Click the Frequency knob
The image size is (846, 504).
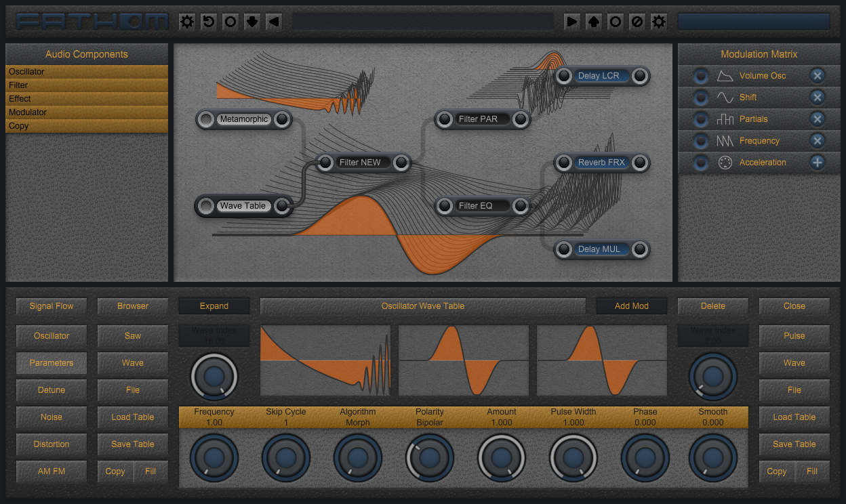pyautogui.click(x=214, y=458)
